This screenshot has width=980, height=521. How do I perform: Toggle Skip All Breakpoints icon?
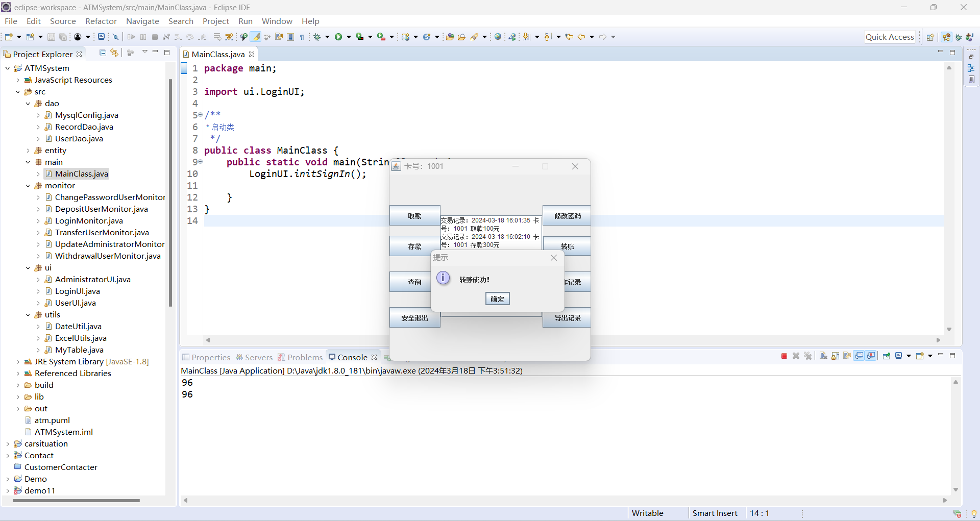point(116,37)
